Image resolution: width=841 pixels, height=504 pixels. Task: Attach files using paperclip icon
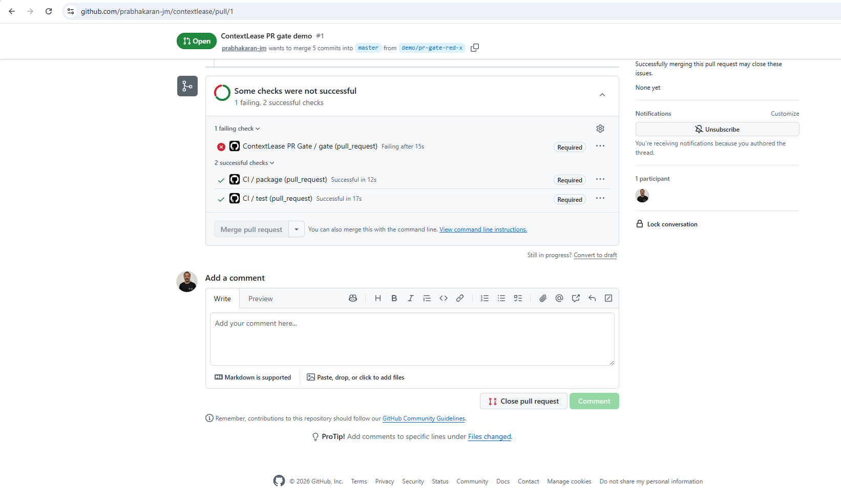[x=543, y=298]
